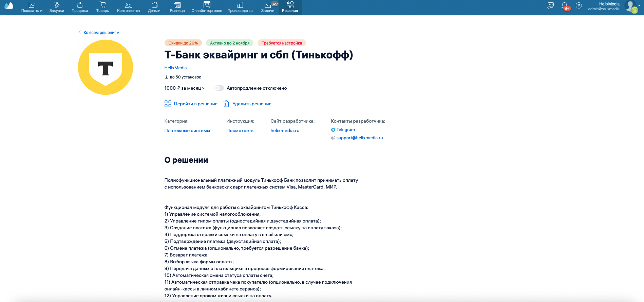Open the help question mark icon
This screenshot has width=644, height=302.
click(x=579, y=6)
